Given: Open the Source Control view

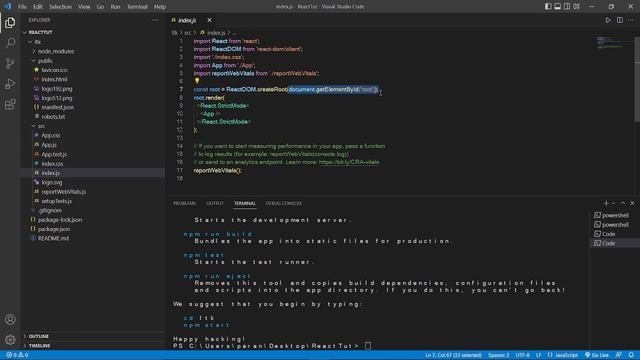Looking at the screenshot, I should (10, 63).
